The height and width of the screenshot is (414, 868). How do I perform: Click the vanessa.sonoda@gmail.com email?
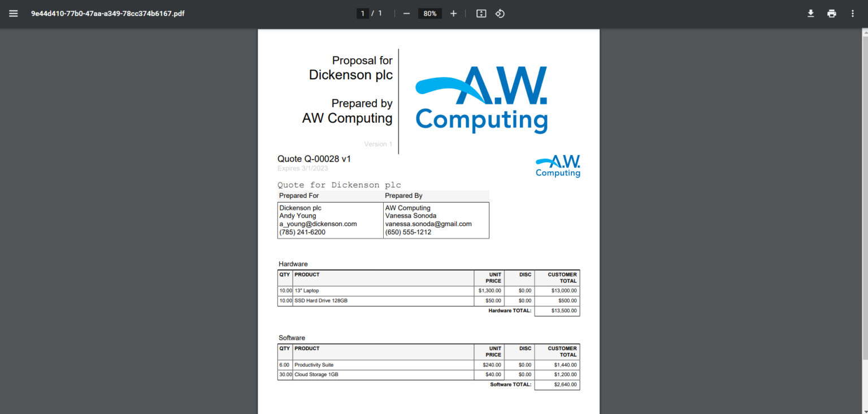[x=428, y=224]
